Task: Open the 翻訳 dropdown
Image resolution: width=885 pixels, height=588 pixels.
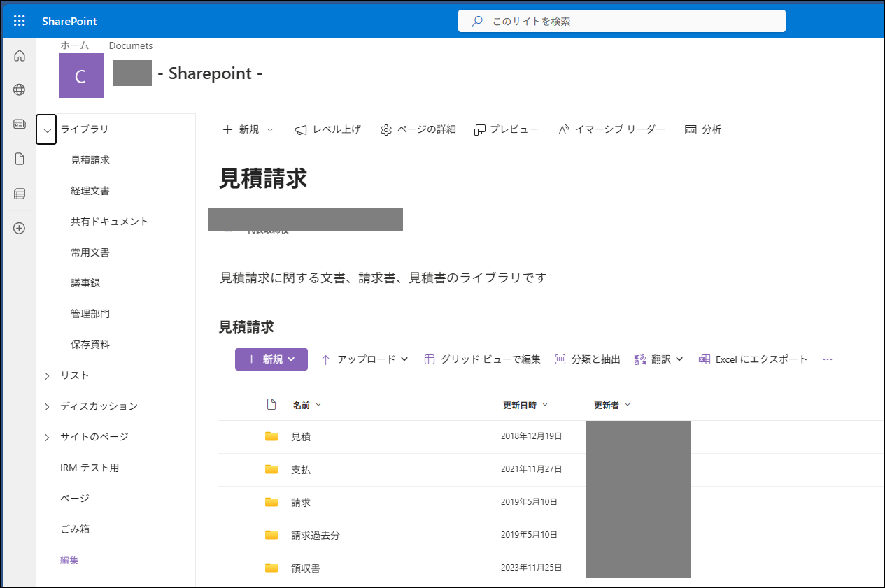Action: pyautogui.click(x=657, y=359)
